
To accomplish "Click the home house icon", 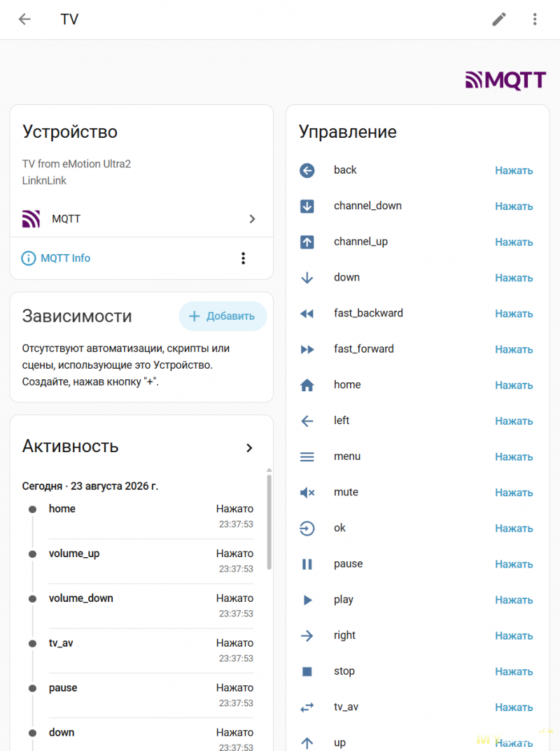I will click(x=307, y=385).
